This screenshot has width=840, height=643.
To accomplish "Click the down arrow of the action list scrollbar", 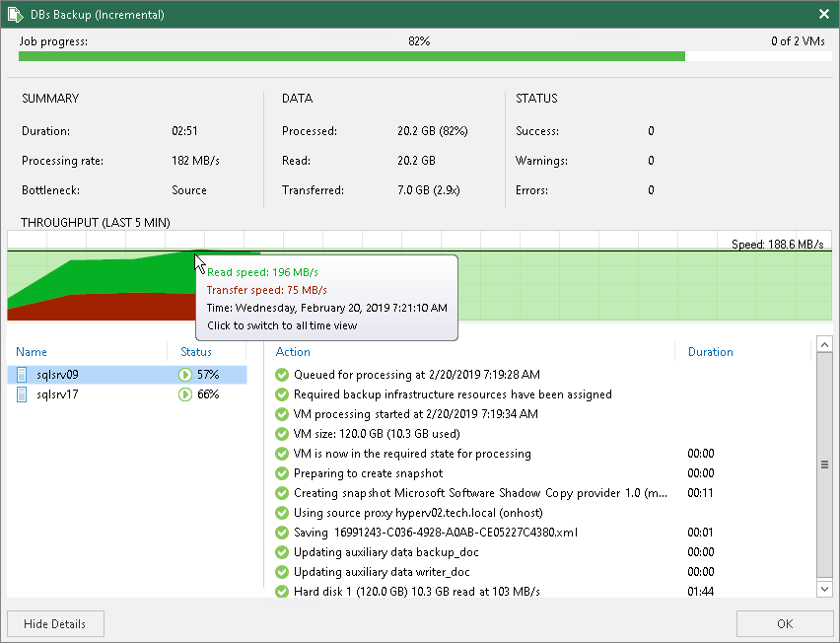I will point(824,588).
